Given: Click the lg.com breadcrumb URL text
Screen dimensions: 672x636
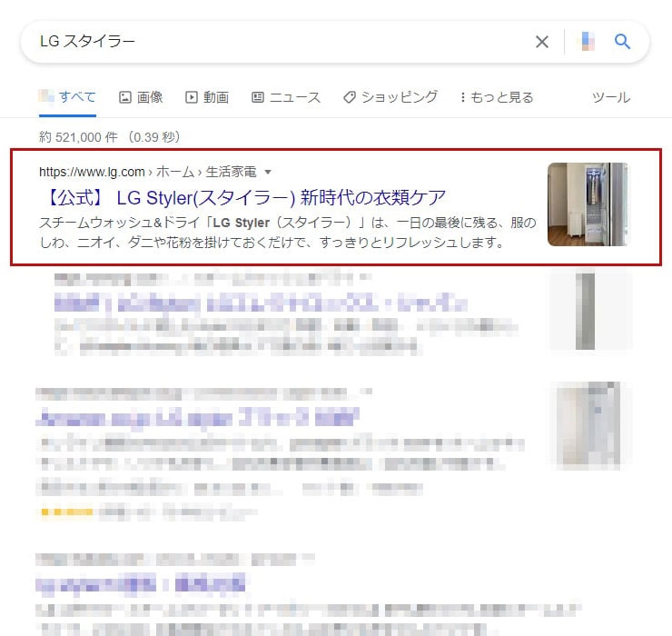Looking at the screenshot, I should 92,172.
